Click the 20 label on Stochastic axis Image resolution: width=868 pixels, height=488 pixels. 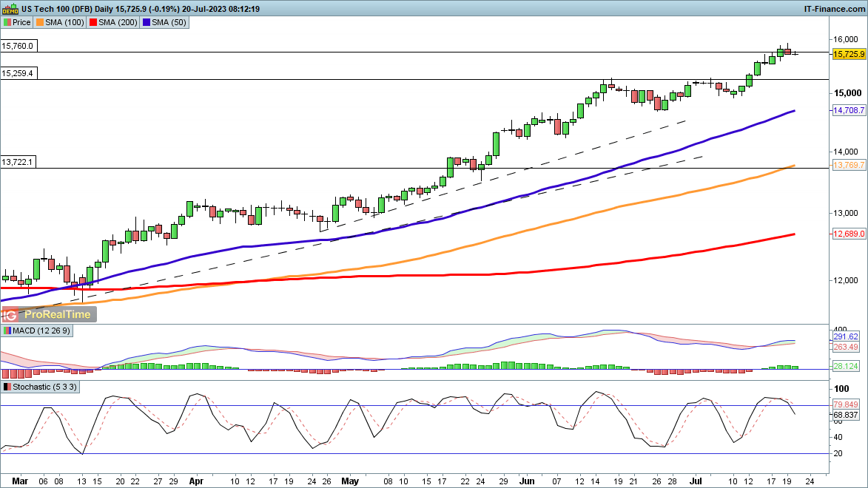(838, 453)
